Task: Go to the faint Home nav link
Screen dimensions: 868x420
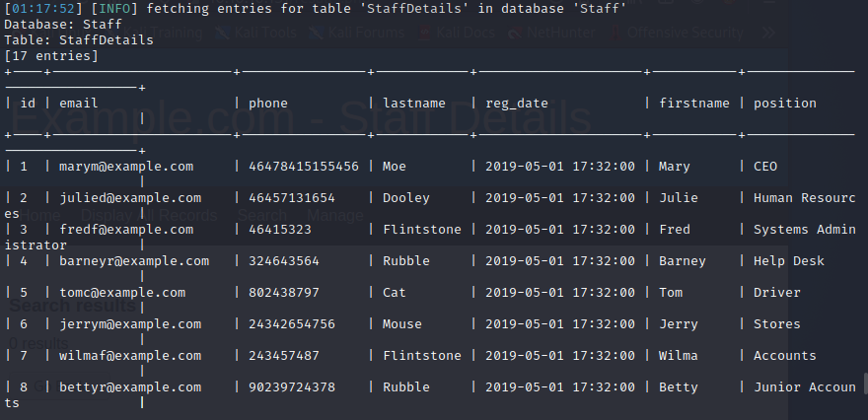Action: click(41, 215)
